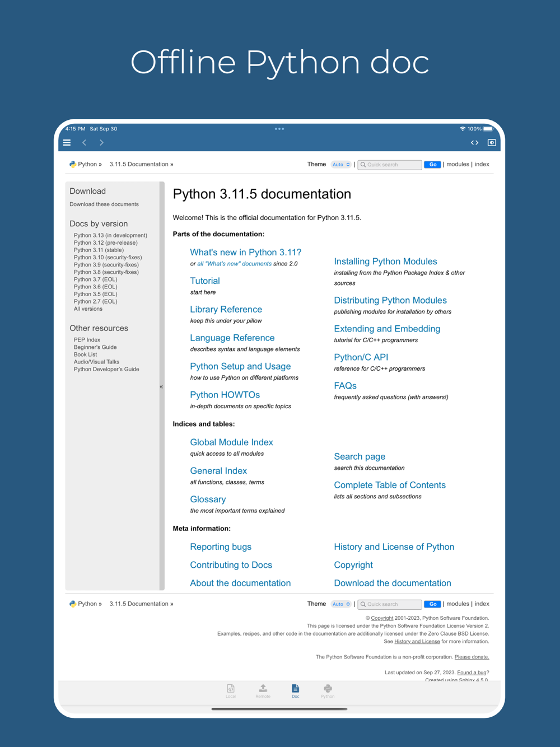Tap the three-dot multitasking indicator
The width and height of the screenshot is (560, 747).
279,129
